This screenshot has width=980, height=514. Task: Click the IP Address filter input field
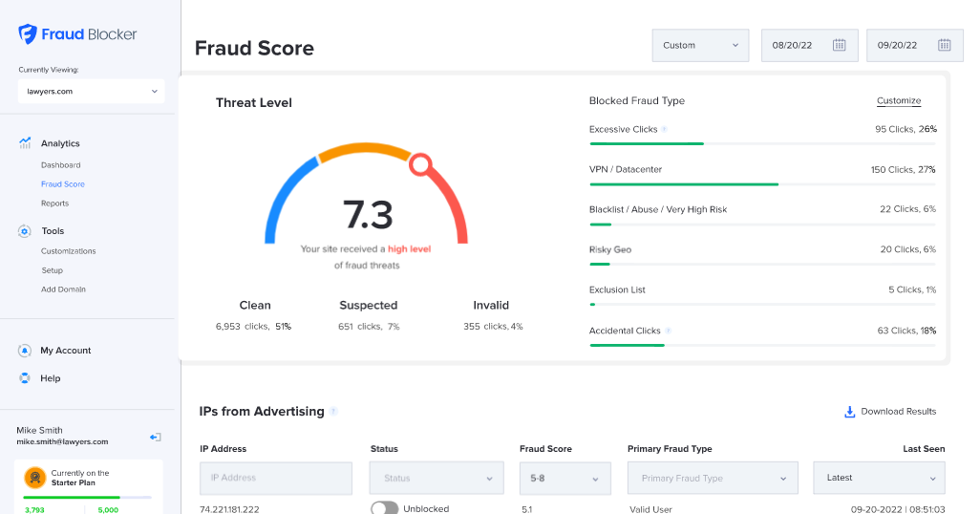(x=275, y=478)
